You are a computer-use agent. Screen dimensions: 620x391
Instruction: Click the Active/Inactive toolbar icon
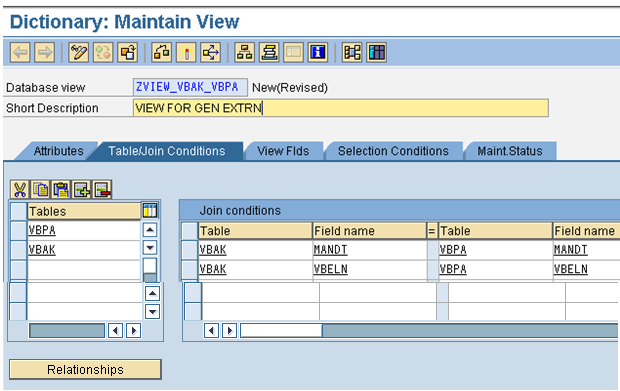point(103,52)
